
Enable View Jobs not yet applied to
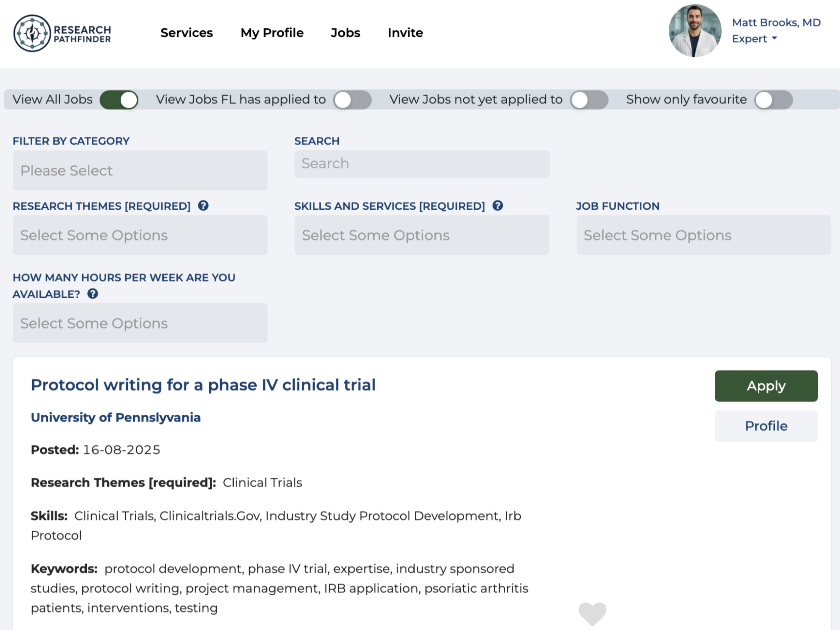click(x=589, y=100)
